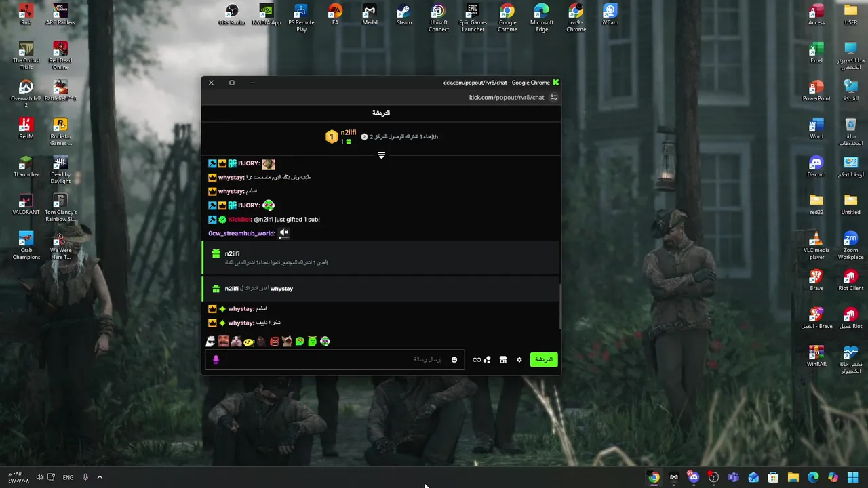Open site settings icon in Chrome address bar
The image size is (868, 488).
pos(553,98)
